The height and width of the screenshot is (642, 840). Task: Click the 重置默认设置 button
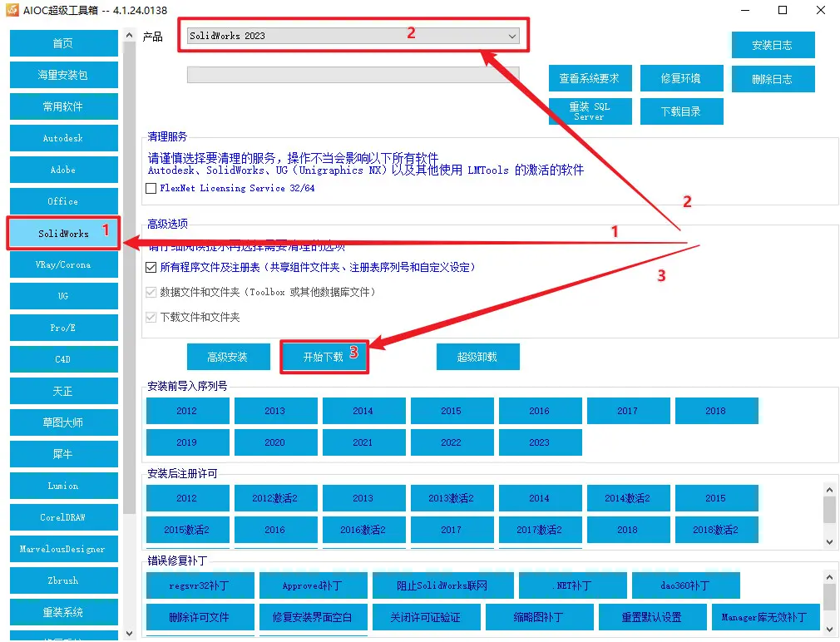pyautogui.click(x=653, y=617)
